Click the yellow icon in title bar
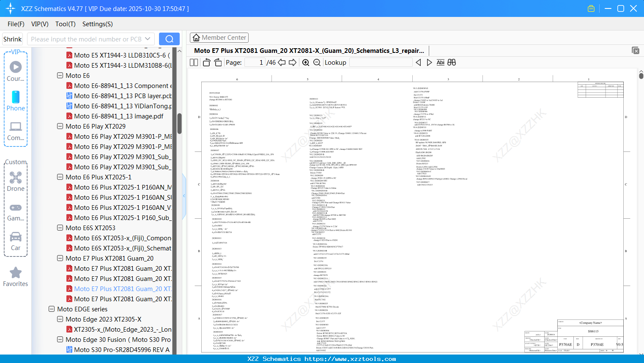 click(591, 8)
